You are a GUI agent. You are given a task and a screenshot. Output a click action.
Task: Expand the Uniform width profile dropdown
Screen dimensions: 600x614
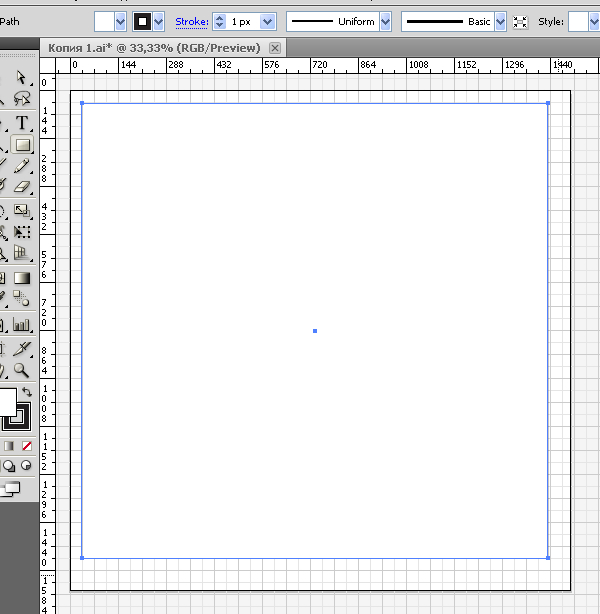pos(386,21)
